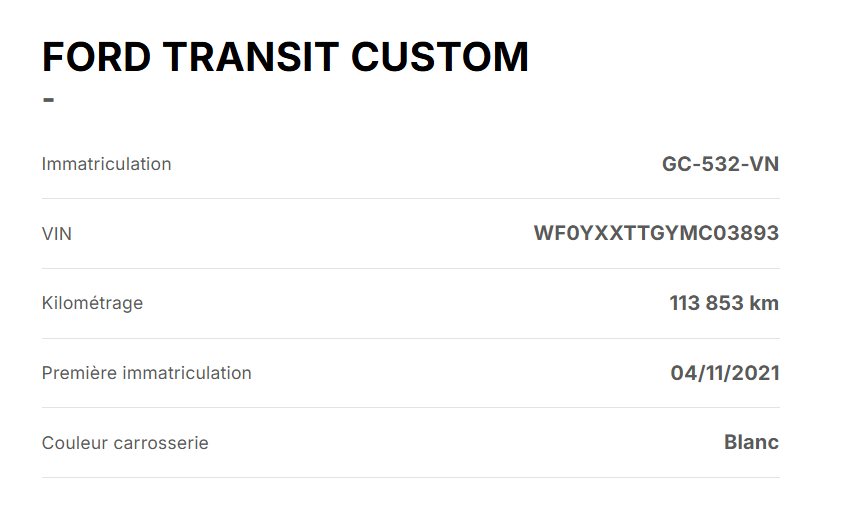This screenshot has height=506, width=850.
Task: Click the FORD TRANSIT CUSTOM heading
Action: [x=285, y=57]
